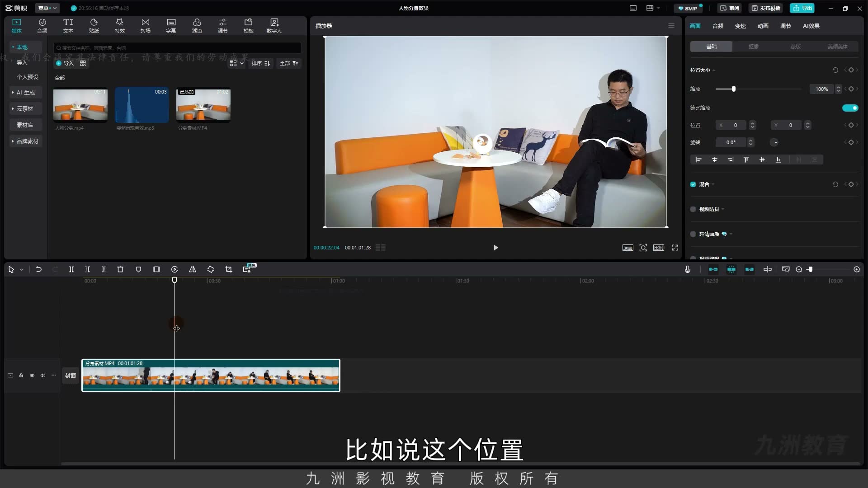The width and height of the screenshot is (868, 488).
Task: Open the 贴纸 (Stickers) panel
Action: [94, 26]
